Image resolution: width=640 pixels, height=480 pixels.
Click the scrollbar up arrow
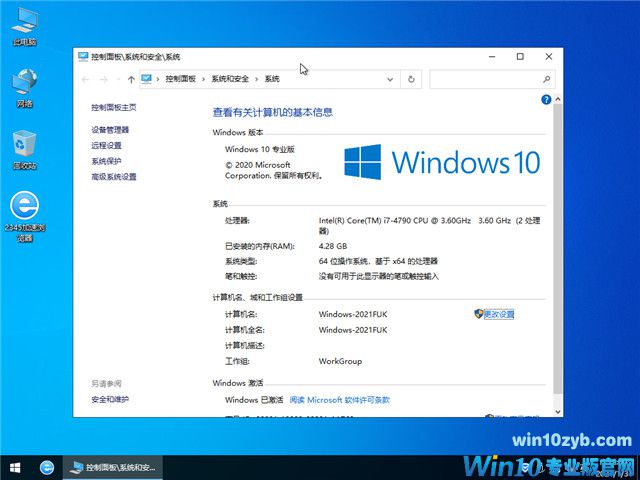tap(558, 99)
